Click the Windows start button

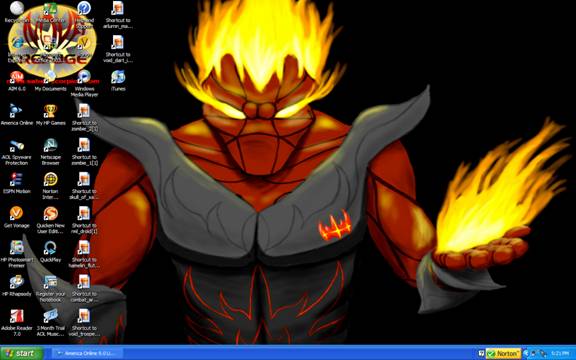point(21,353)
